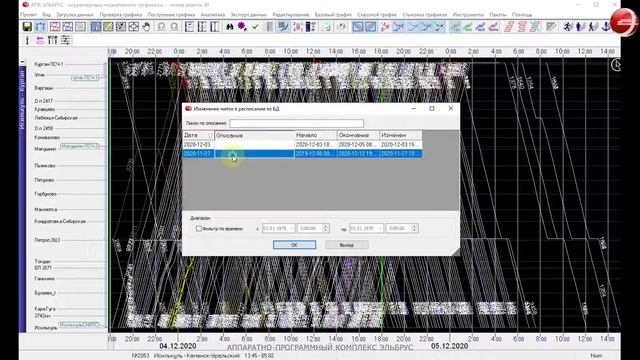Click the start time spinner arrows
640x360 pixels.
[x=325, y=229]
